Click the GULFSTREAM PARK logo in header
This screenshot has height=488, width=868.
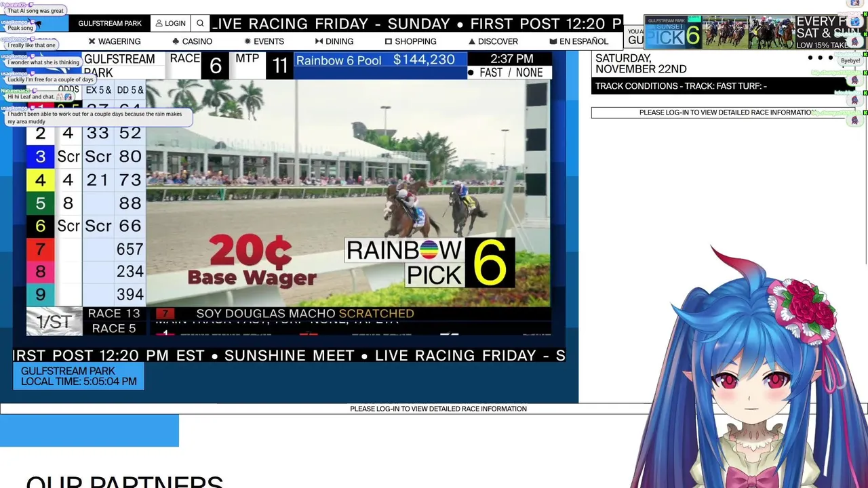coord(110,23)
